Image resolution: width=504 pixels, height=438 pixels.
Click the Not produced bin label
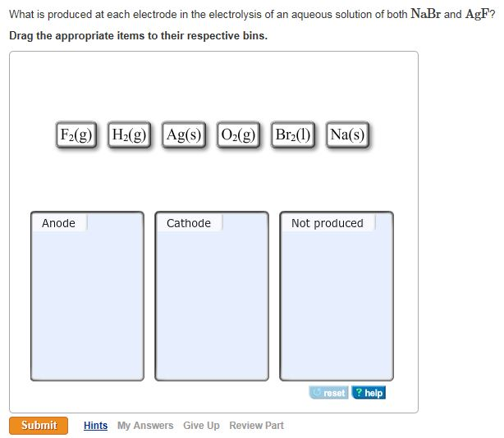pyautogui.click(x=327, y=223)
